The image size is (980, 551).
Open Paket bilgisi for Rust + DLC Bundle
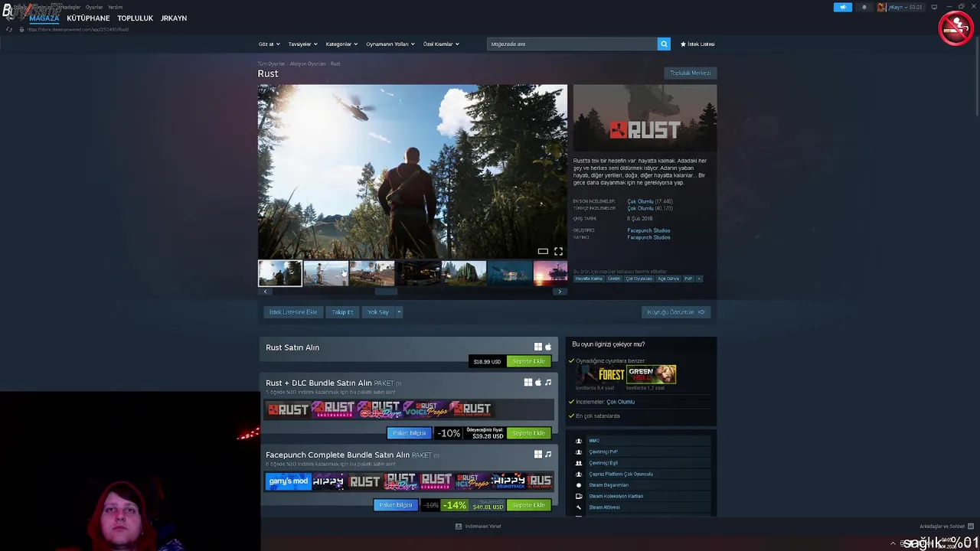click(409, 433)
